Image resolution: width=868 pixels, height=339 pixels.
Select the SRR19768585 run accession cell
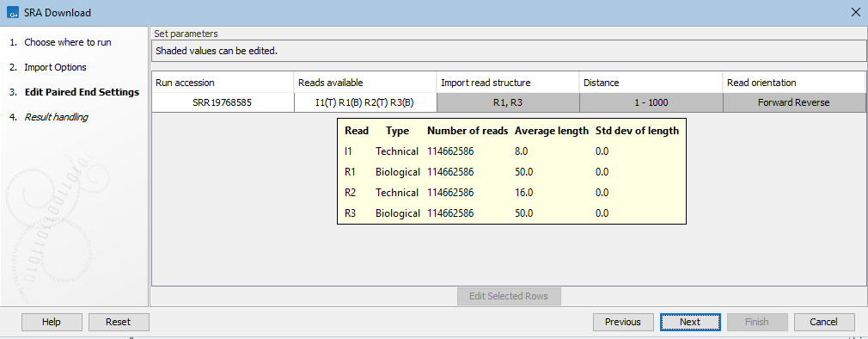pyautogui.click(x=223, y=102)
